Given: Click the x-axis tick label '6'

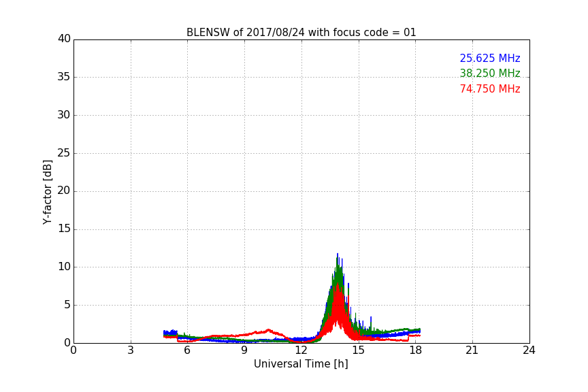Looking at the screenshot, I should 187,350.
